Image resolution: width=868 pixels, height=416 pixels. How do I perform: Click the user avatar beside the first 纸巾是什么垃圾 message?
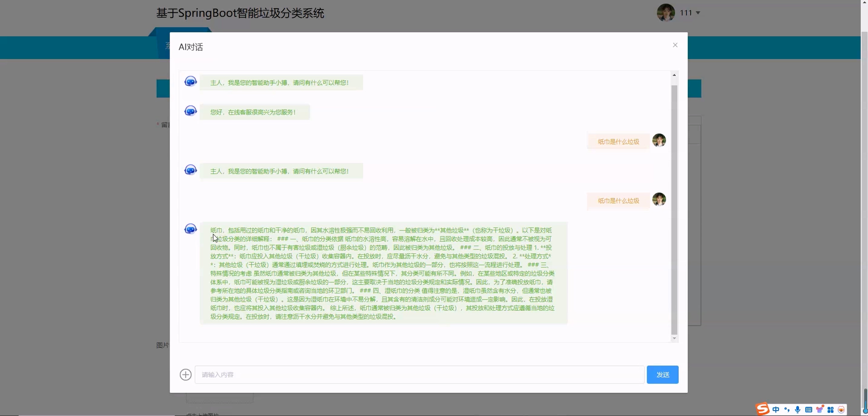point(659,140)
